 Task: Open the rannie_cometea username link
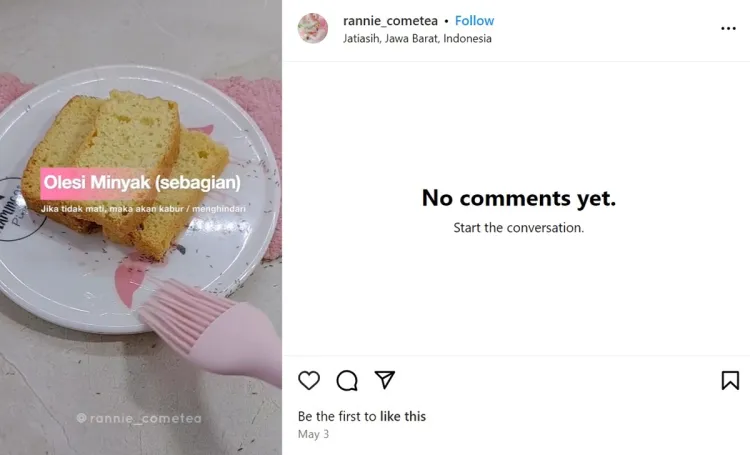(390, 21)
